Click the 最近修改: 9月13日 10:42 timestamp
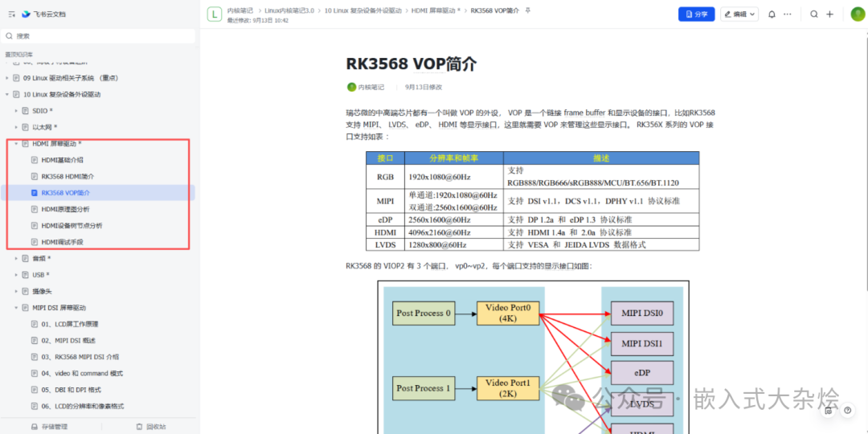868x434 pixels. 257,20
